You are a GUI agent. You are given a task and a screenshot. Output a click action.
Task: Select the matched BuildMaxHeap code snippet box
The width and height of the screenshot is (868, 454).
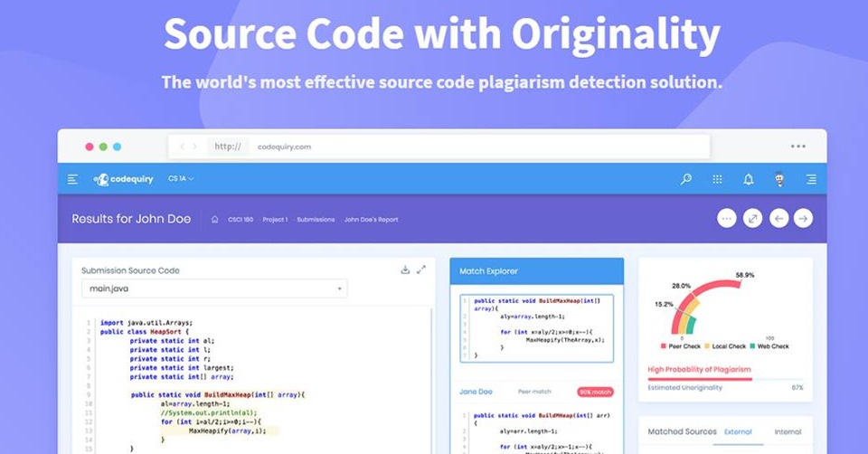click(x=536, y=328)
